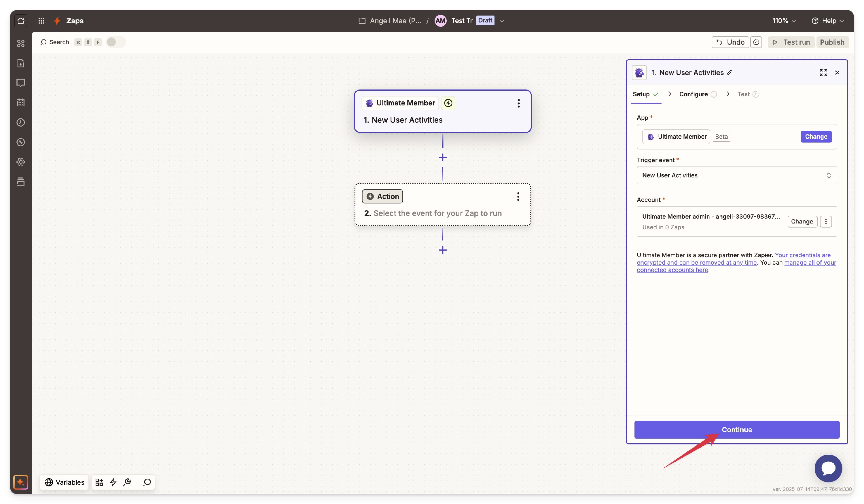Click the Action label chip
The width and height of the screenshot is (864, 504).
(x=382, y=196)
